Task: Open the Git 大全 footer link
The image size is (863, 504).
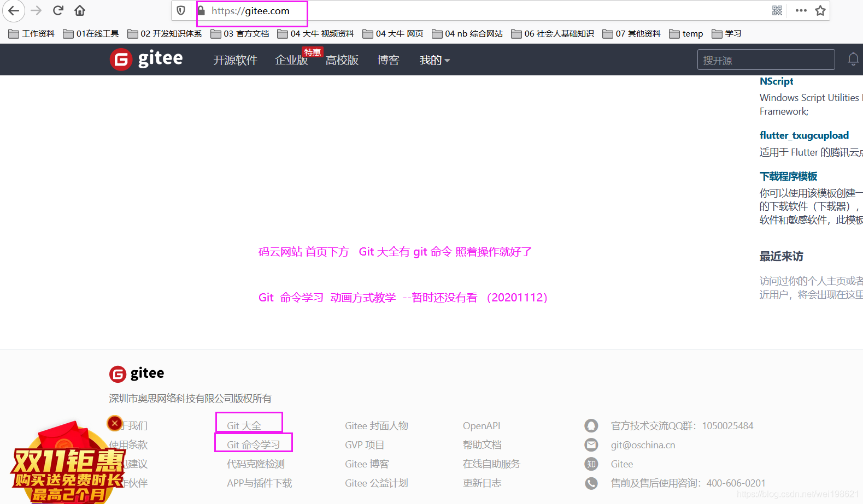Action: pyautogui.click(x=244, y=426)
